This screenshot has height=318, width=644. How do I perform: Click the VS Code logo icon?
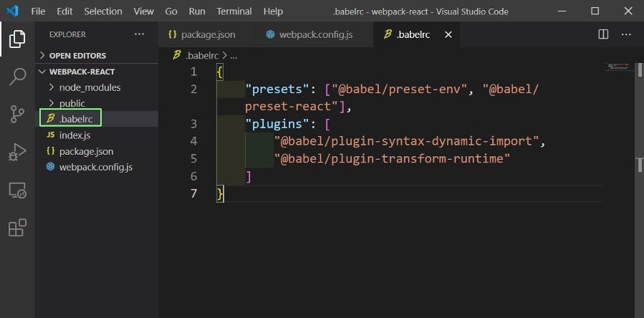coord(12,11)
